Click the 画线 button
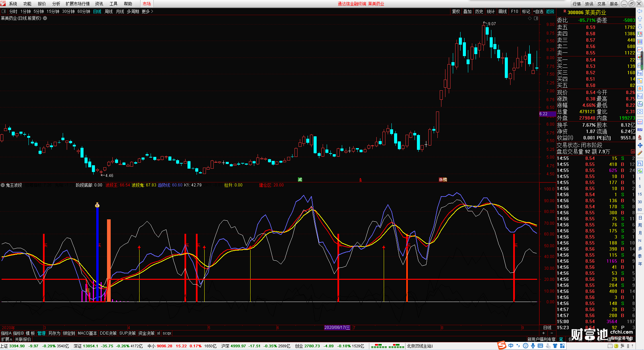644x350 pixels. coord(503,11)
